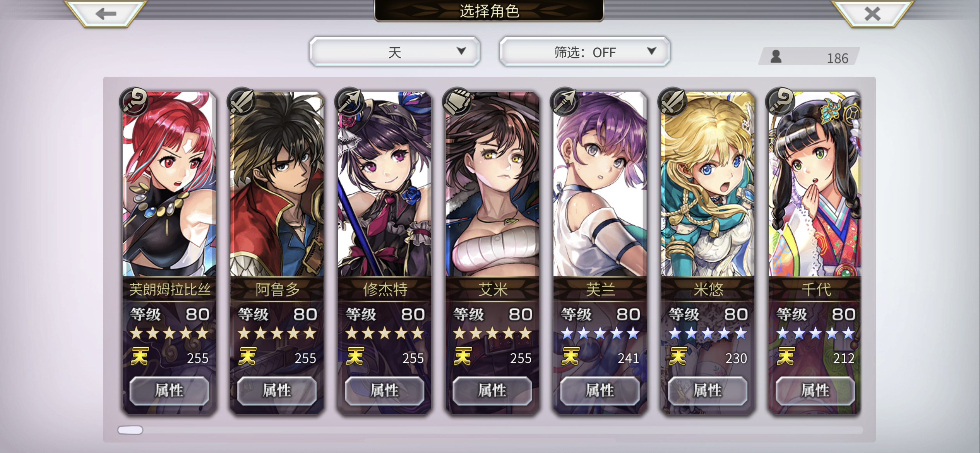Go back using the left arrow button
Screen dimensions: 980x453
click(106, 14)
